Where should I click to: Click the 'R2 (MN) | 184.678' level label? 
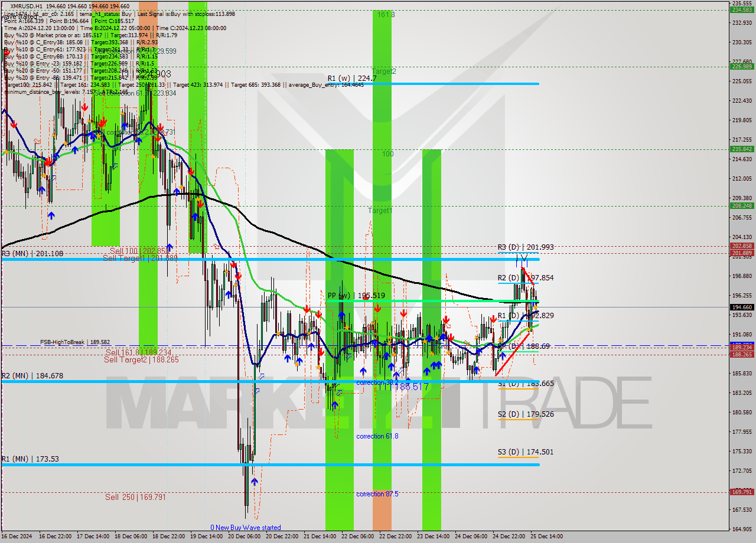32,375
